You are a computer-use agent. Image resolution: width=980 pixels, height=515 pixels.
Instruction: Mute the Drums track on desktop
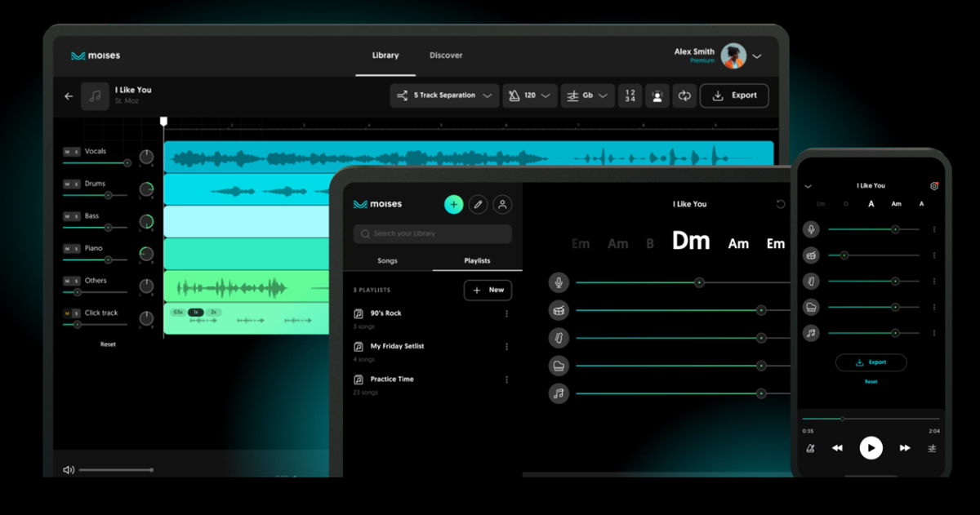click(68, 184)
